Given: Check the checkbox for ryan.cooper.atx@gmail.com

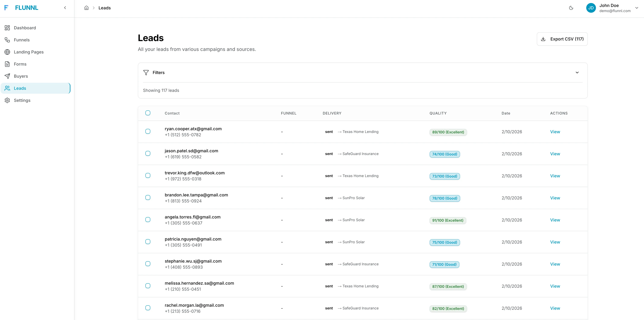Looking at the screenshot, I should click(x=148, y=131).
